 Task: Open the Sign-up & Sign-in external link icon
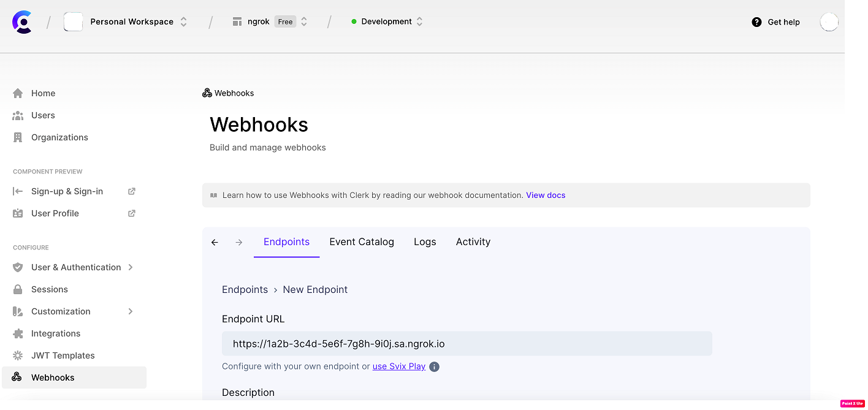click(x=131, y=191)
